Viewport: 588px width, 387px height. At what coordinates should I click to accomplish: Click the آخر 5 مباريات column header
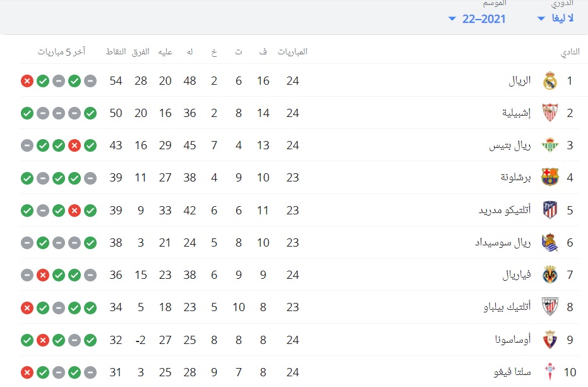[x=61, y=52]
